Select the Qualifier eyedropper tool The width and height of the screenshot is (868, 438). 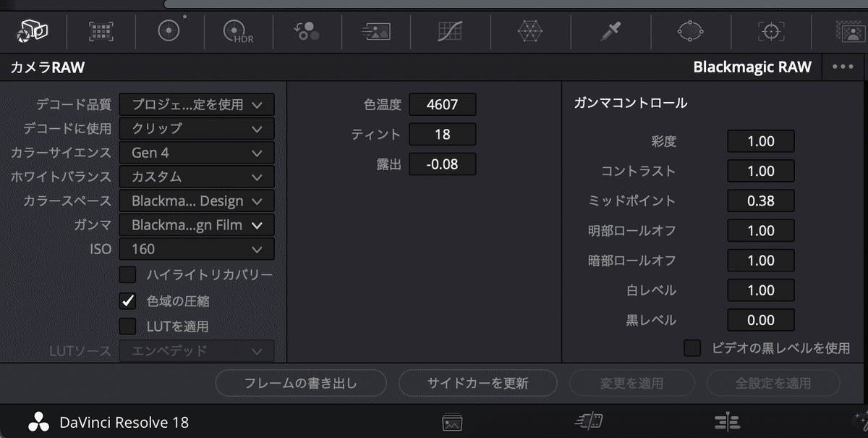click(x=611, y=31)
